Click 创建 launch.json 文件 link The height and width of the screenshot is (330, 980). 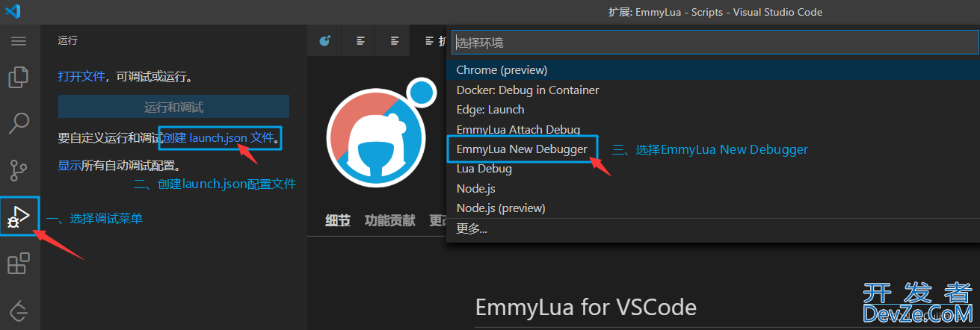click(x=218, y=137)
